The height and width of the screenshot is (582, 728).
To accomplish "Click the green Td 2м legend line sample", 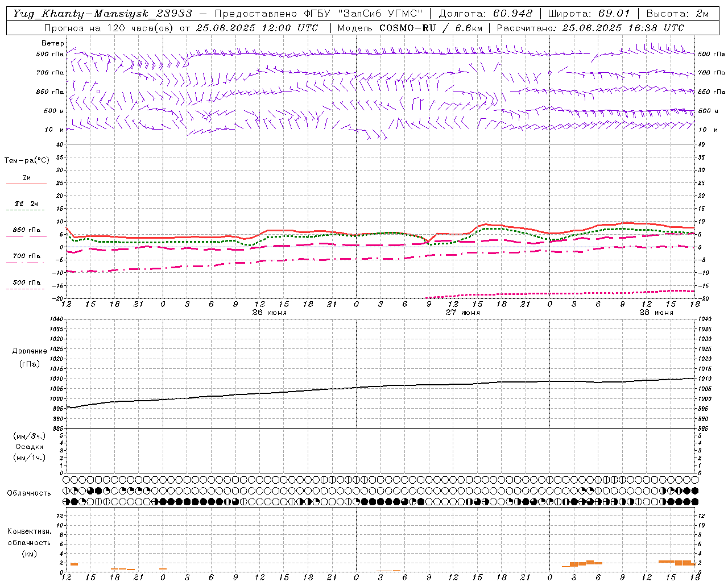I will tap(26, 210).
